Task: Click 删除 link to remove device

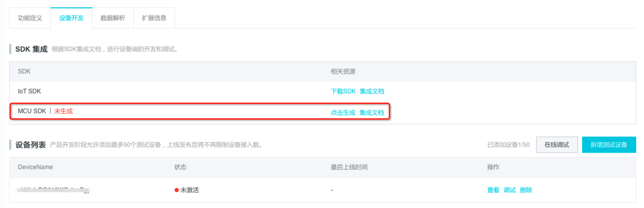Action: pos(526,190)
